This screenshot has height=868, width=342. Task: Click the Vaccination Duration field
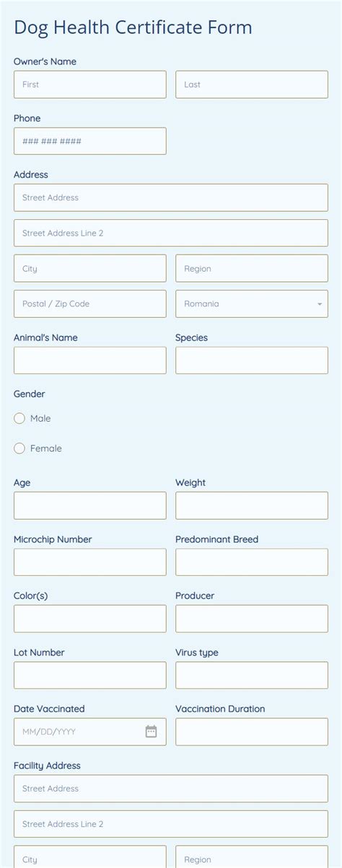(x=252, y=732)
